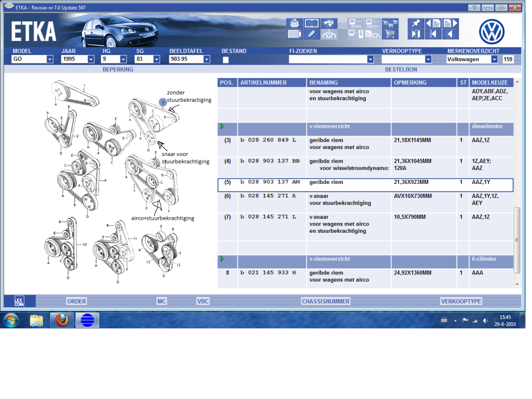Click the title bar help question mark button
The width and height of the screenshot is (532, 399).
pyautogui.click(x=474, y=7)
